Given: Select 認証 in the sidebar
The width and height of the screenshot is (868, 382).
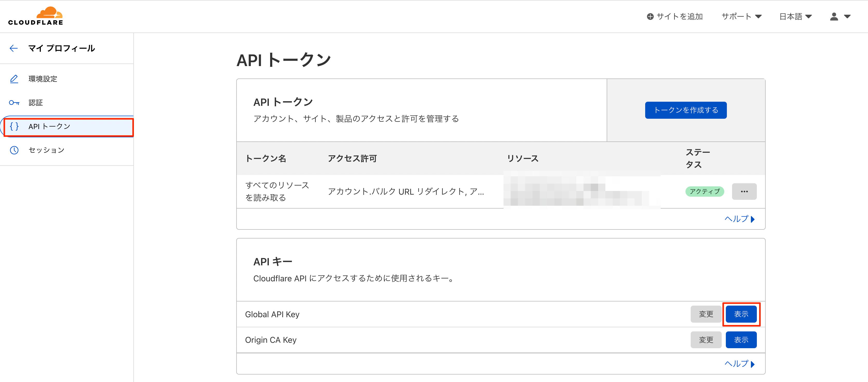Looking at the screenshot, I should (36, 103).
